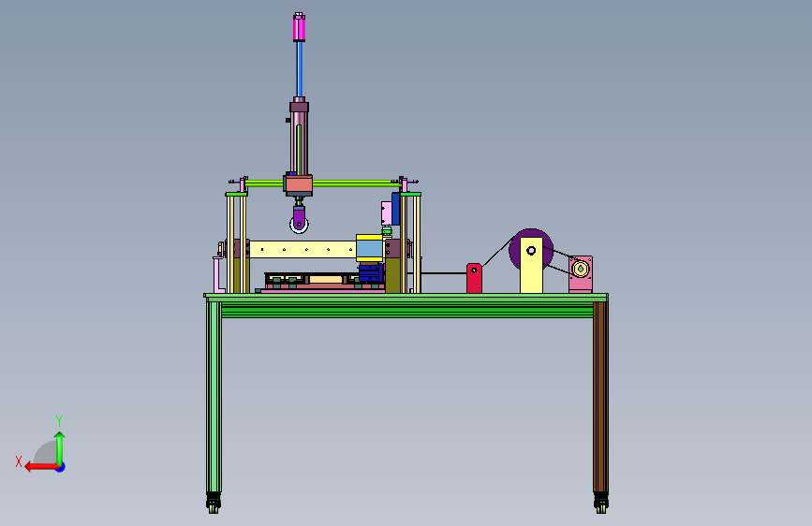Select the magenta cylinder cap at the top

tap(299, 27)
